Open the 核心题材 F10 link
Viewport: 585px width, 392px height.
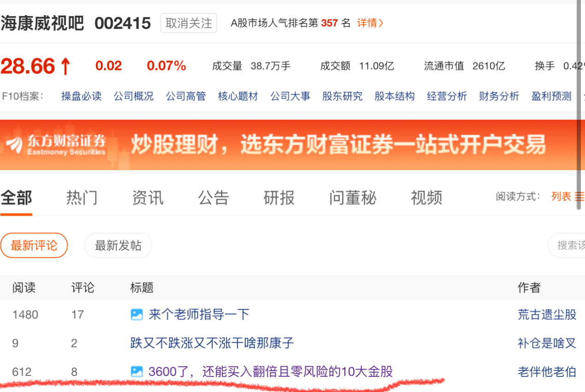pos(238,96)
